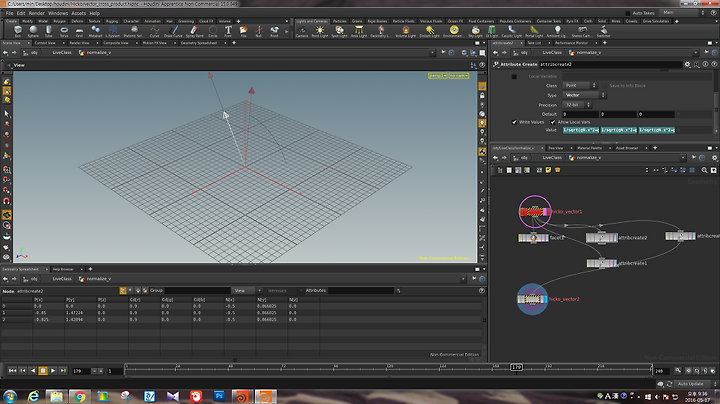Click the Switcher shelf tool
Viewport: 720px width, 404px height.
[x=603, y=31]
